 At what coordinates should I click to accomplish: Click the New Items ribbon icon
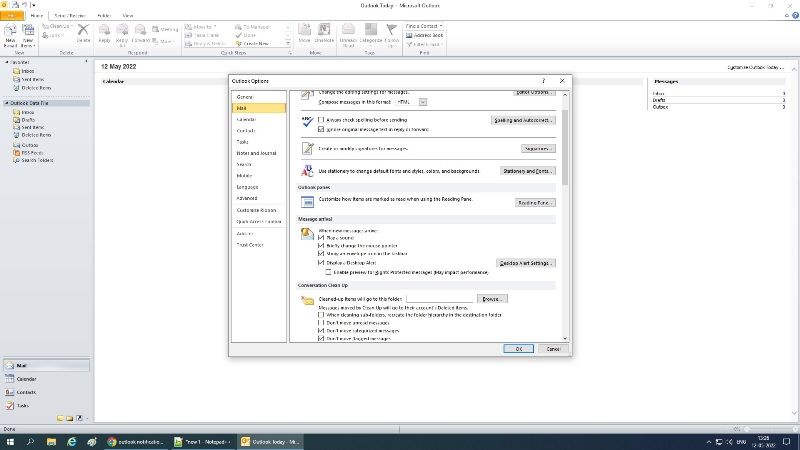click(x=28, y=31)
